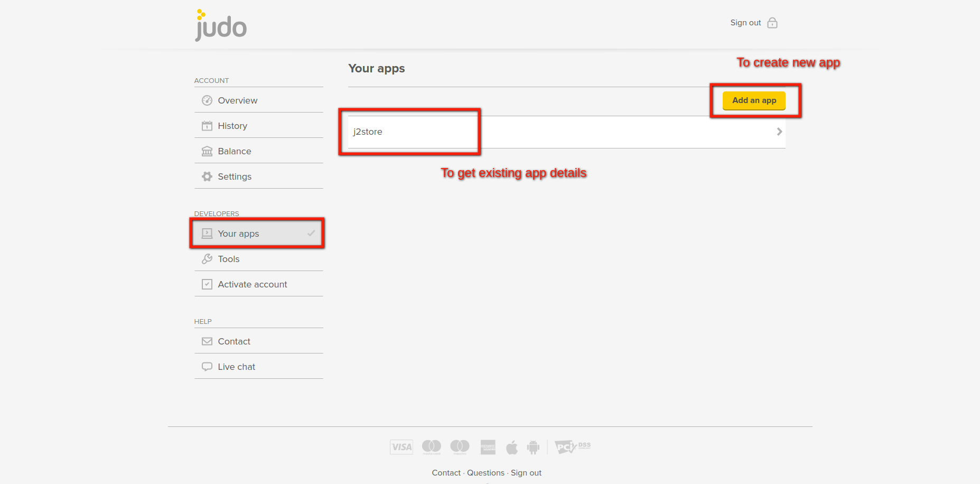Click the Live chat bubble icon
The image size is (980, 484).
(x=207, y=367)
